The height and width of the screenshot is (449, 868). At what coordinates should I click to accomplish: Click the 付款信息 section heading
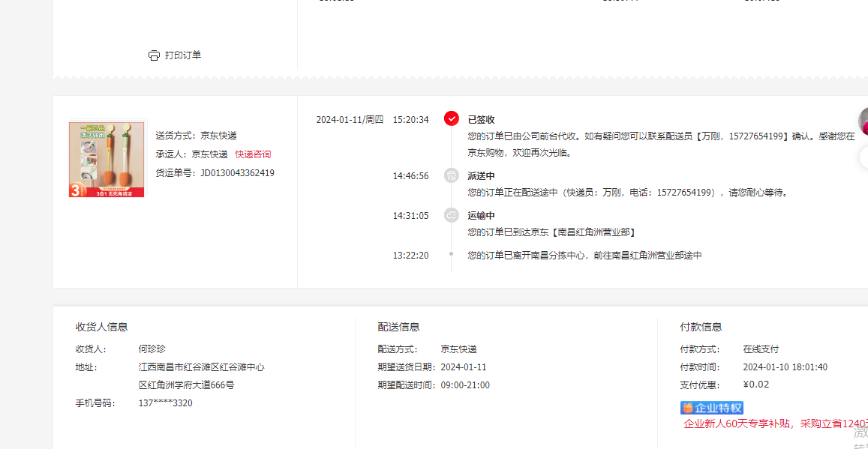(701, 328)
